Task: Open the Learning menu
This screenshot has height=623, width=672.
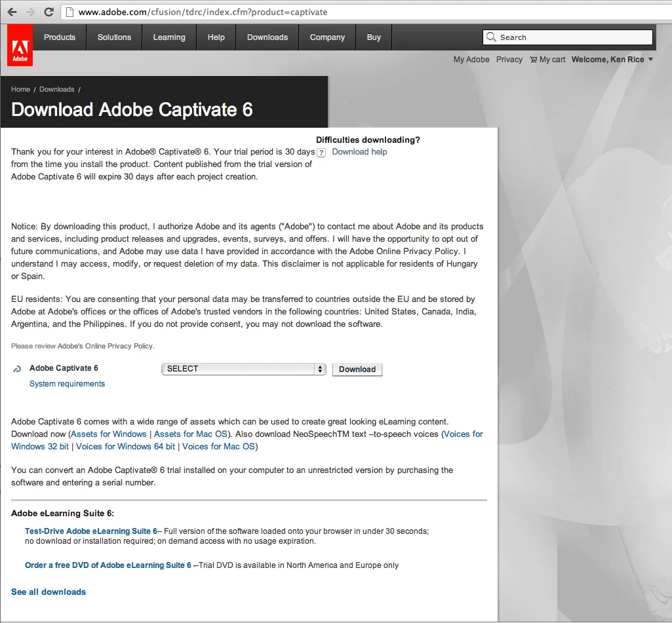Action: click(x=169, y=37)
